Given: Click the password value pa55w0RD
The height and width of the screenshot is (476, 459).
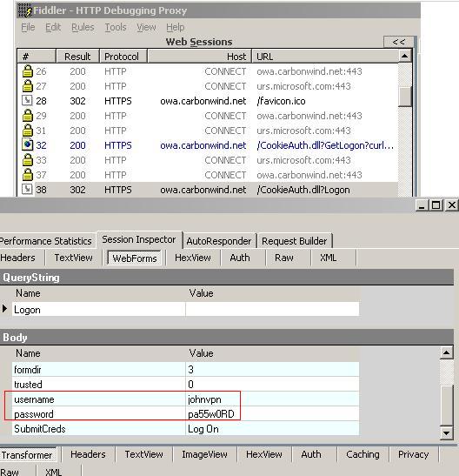Looking at the screenshot, I should (211, 414).
